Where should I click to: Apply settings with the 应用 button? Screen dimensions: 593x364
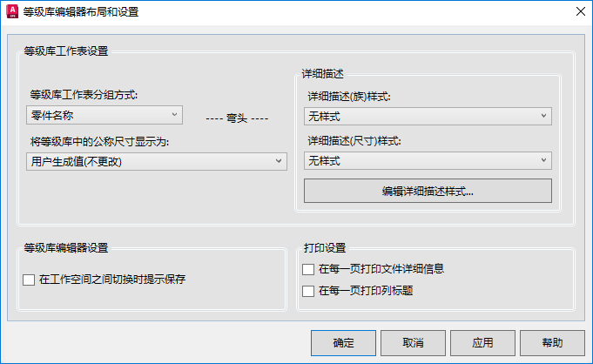[483, 342]
